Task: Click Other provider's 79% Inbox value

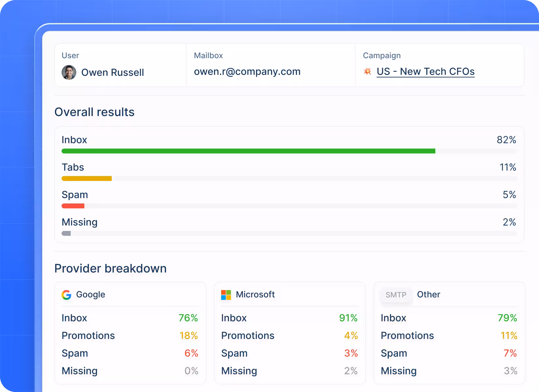Action: click(507, 318)
